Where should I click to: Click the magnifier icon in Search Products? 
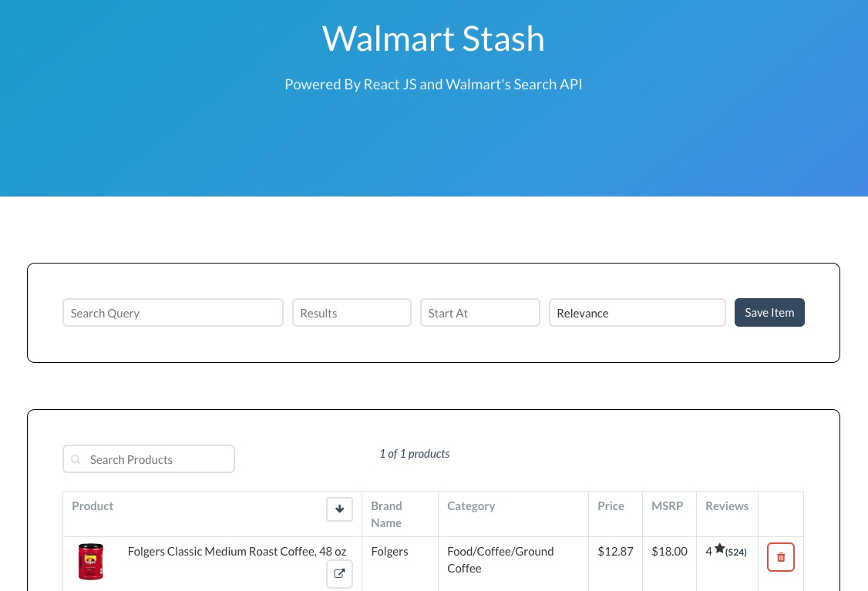coord(76,460)
